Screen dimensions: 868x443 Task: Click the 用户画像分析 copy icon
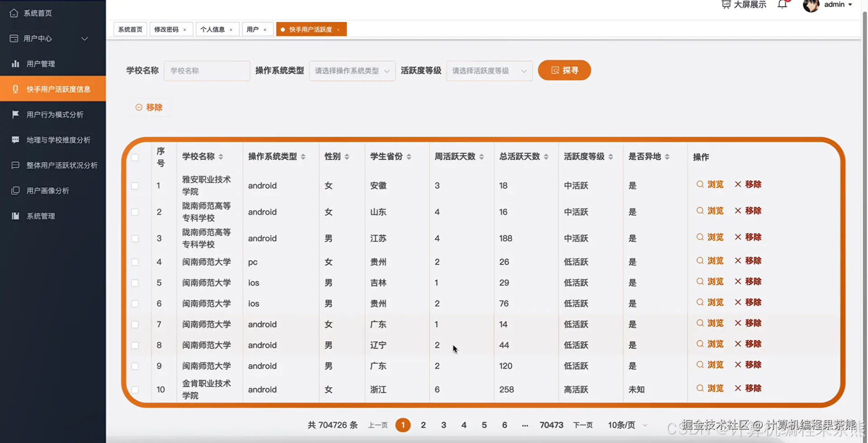click(15, 190)
